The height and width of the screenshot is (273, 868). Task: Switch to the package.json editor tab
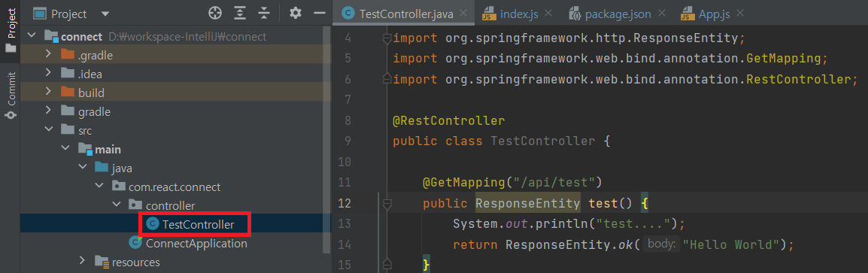(x=618, y=14)
